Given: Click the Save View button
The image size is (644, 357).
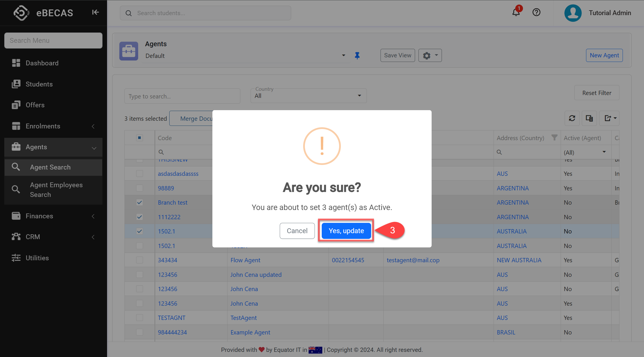Looking at the screenshot, I should pyautogui.click(x=398, y=55).
